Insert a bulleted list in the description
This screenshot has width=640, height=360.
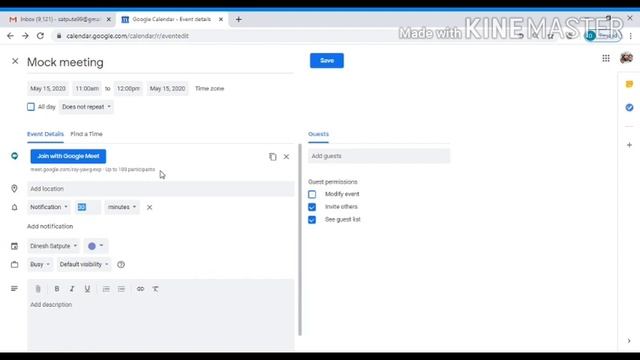pos(121,289)
